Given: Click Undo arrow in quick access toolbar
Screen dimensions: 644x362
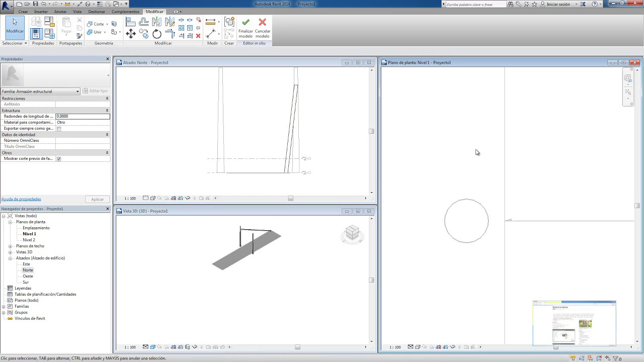Looking at the screenshot, I should point(43,4).
